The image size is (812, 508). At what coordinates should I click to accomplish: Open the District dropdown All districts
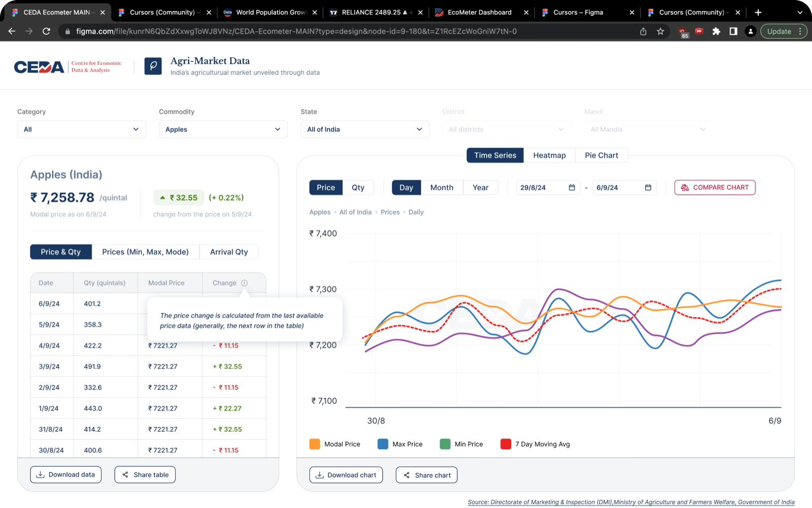[506, 129]
